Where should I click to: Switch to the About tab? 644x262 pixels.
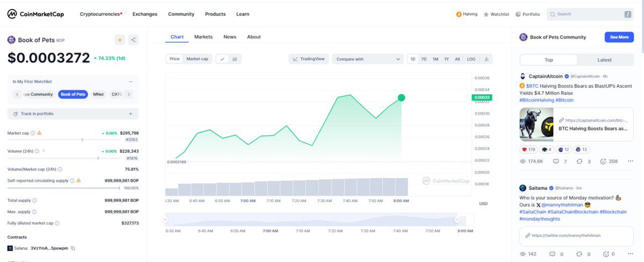pyautogui.click(x=254, y=37)
